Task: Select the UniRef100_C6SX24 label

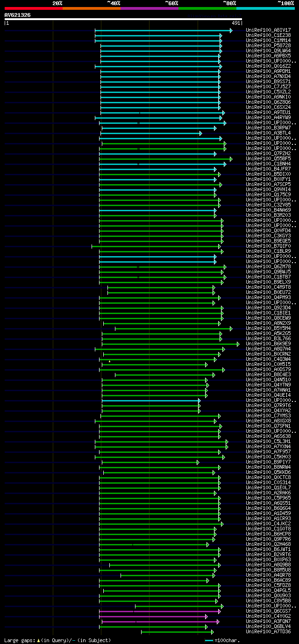Action: (268, 107)
